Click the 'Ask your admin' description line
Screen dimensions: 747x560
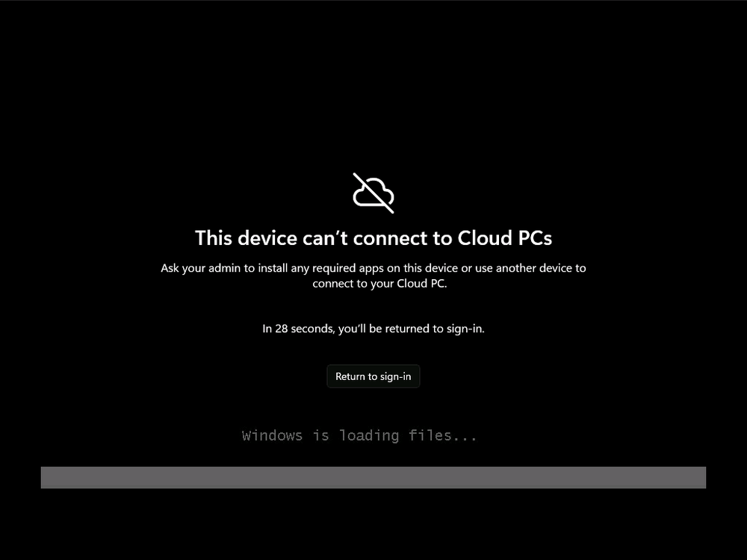pos(373,268)
